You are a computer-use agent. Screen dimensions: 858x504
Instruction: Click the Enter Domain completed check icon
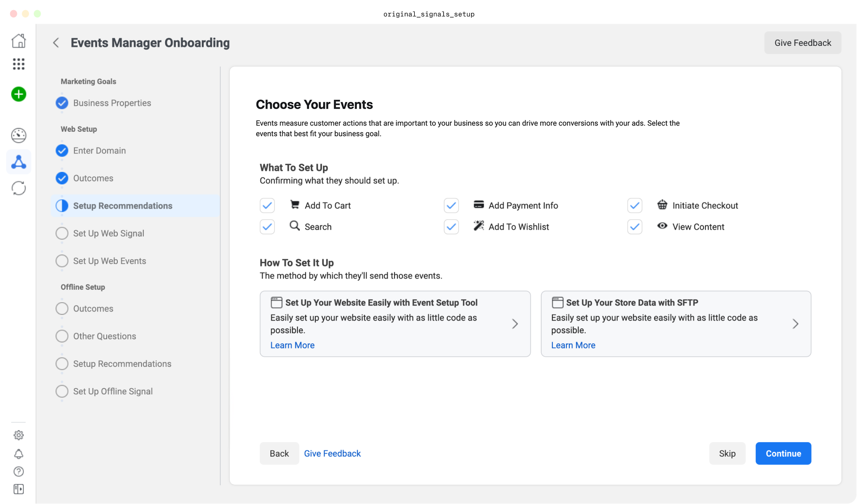click(62, 151)
